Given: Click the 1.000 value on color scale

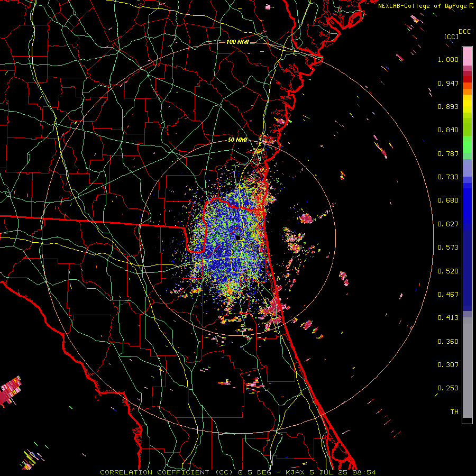Looking at the screenshot, I should 448,59.
